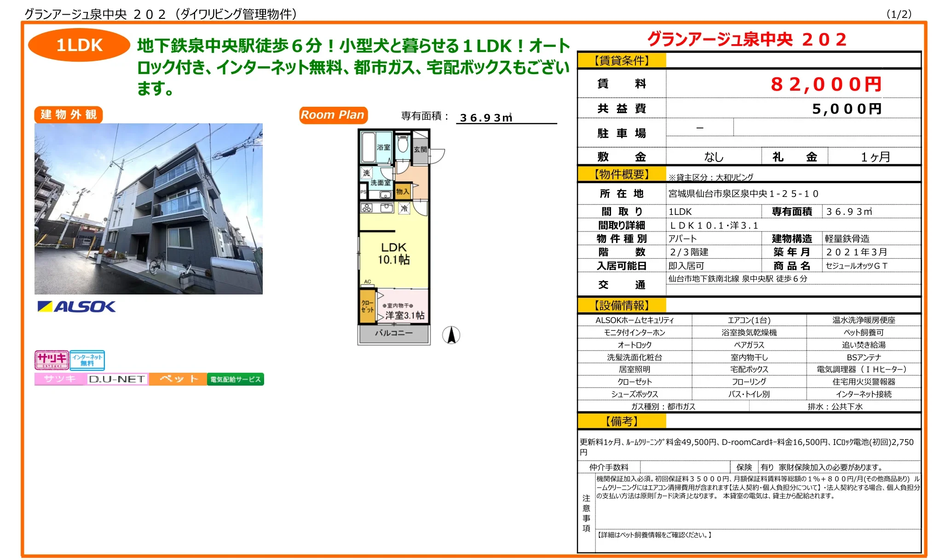
Task: Click the 築年月 value 2021年3月
Action: (857, 252)
